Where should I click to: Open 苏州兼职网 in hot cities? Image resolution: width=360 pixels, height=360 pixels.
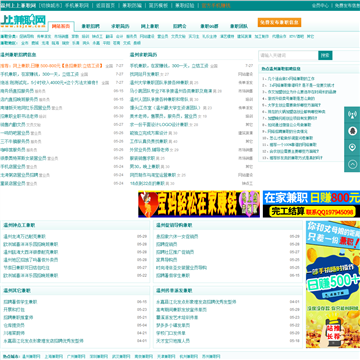point(211,356)
